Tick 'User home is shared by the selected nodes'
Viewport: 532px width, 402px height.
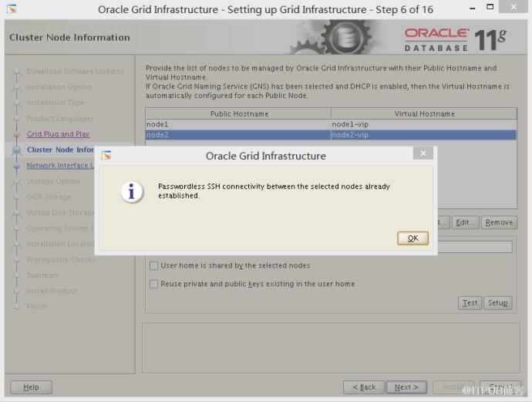coord(153,265)
